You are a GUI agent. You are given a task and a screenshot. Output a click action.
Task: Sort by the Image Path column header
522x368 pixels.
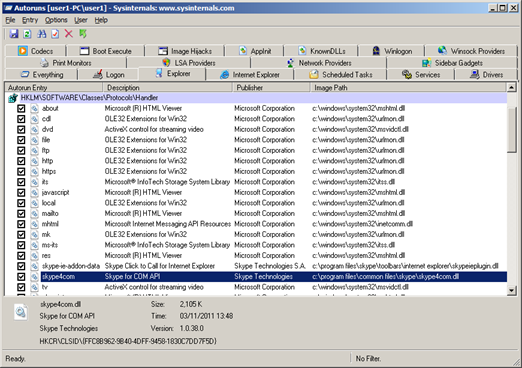point(408,88)
